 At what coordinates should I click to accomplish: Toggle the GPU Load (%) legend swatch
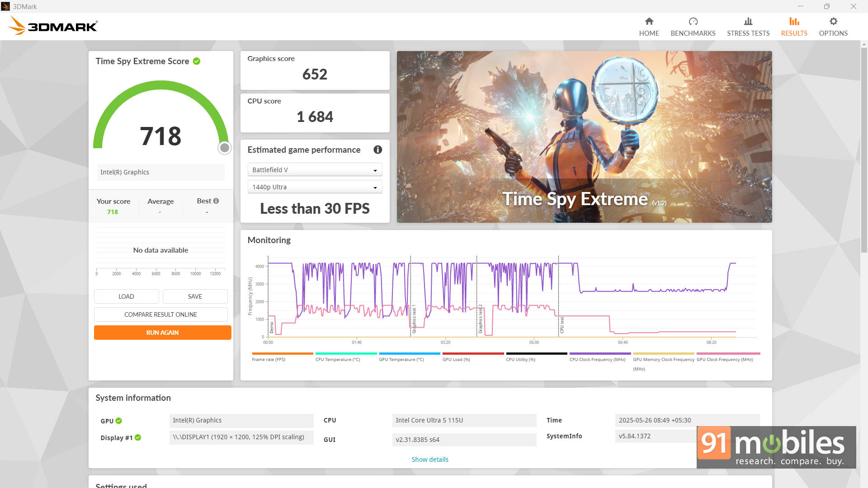click(473, 353)
